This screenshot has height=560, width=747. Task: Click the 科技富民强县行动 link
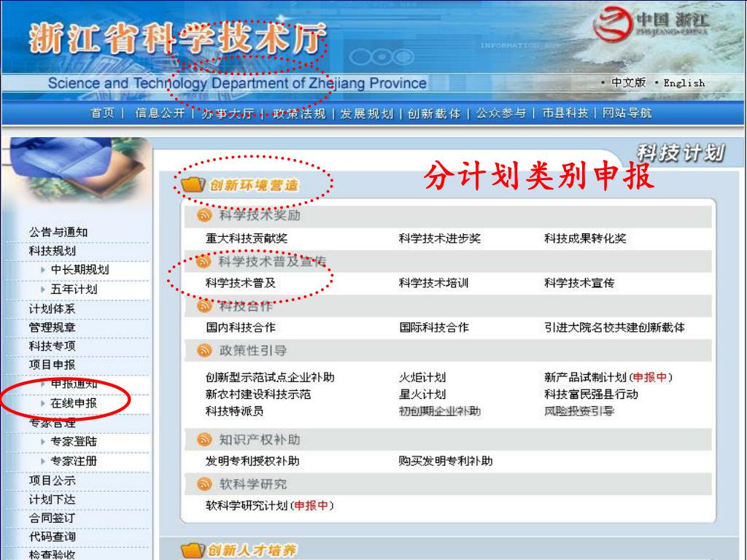pyautogui.click(x=591, y=394)
